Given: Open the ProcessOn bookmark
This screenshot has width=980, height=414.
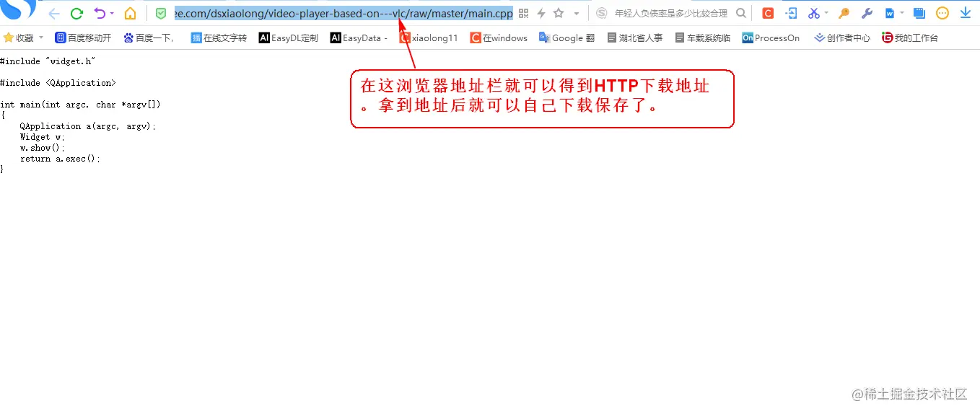Looking at the screenshot, I should pyautogui.click(x=771, y=38).
